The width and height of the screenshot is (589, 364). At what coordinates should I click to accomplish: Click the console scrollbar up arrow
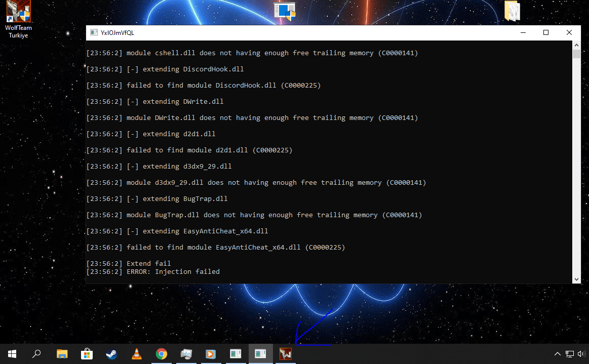click(x=576, y=45)
